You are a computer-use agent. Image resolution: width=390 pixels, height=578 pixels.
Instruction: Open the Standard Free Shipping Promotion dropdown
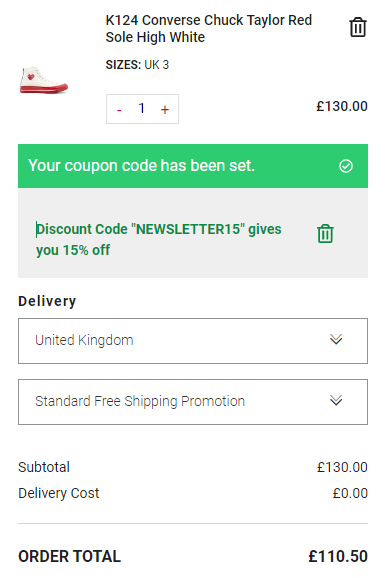193,402
